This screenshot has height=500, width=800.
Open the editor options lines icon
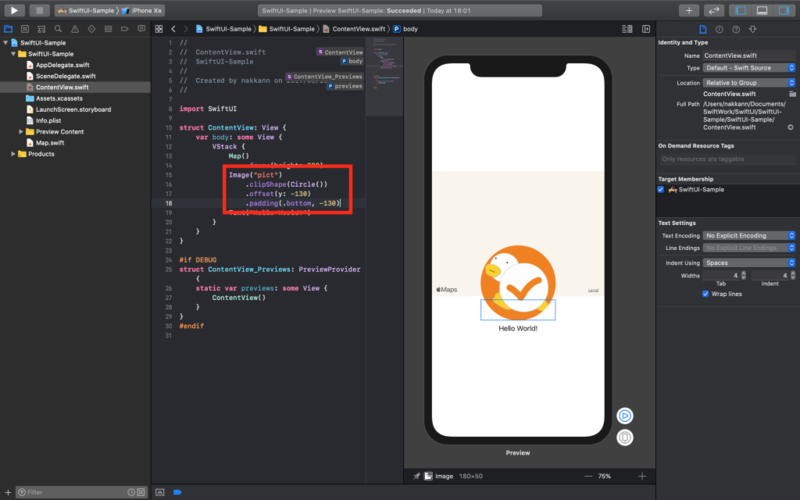tap(628, 29)
